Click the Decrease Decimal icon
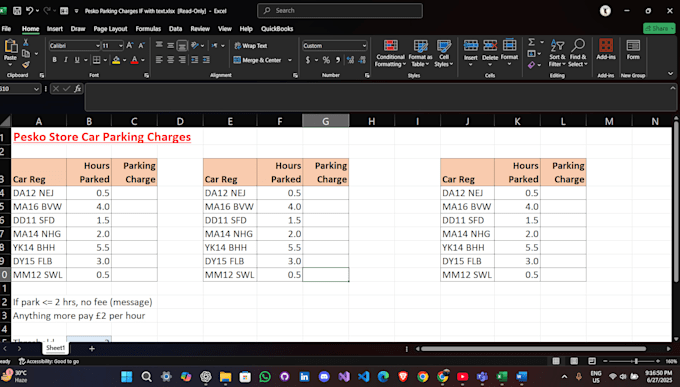The width and height of the screenshot is (680, 387). [362, 60]
